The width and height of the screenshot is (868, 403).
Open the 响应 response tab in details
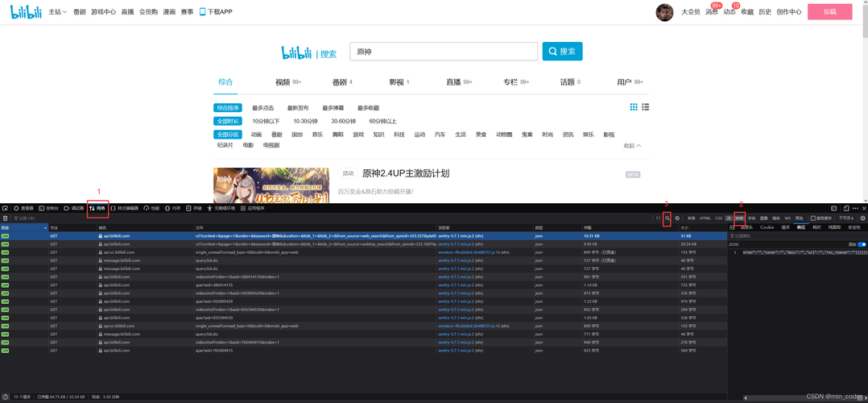pos(800,227)
